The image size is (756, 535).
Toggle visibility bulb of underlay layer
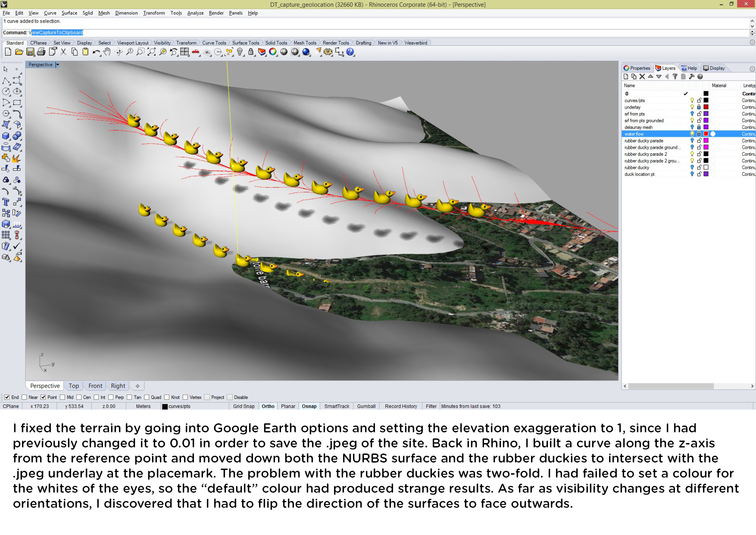click(x=692, y=107)
